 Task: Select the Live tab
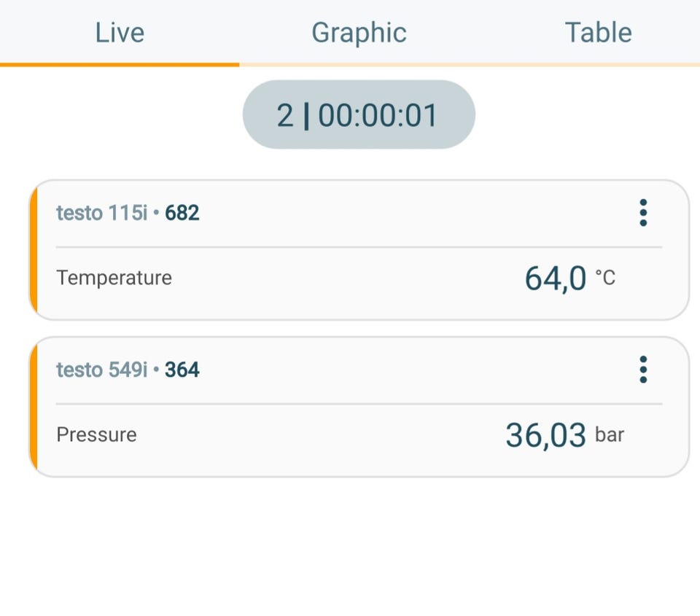120,33
